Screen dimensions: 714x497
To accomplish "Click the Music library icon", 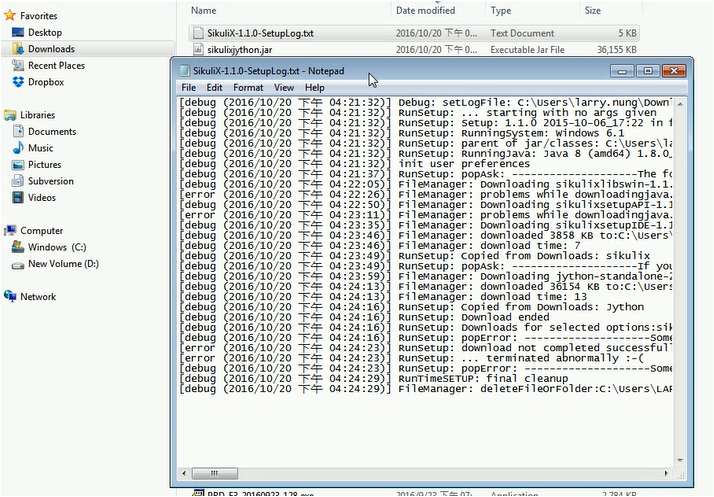I will tap(18, 148).
